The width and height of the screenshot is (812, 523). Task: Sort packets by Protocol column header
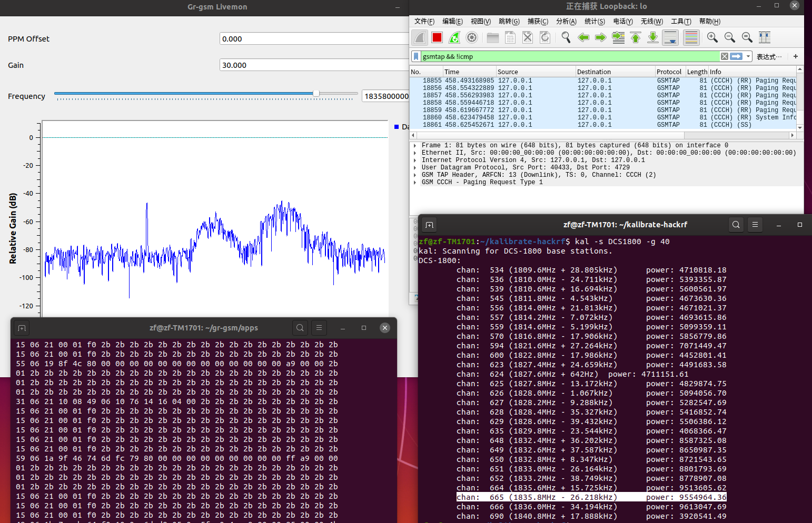[x=670, y=72]
